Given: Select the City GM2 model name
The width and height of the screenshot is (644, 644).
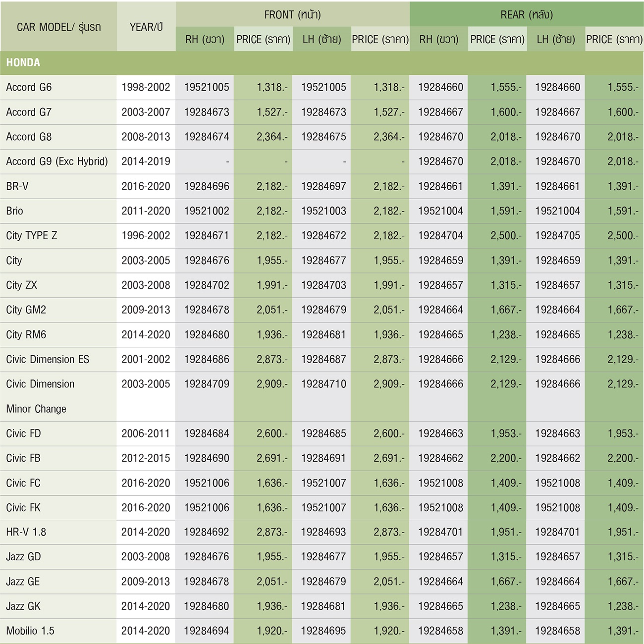Looking at the screenshot, I should coord(26,310).
